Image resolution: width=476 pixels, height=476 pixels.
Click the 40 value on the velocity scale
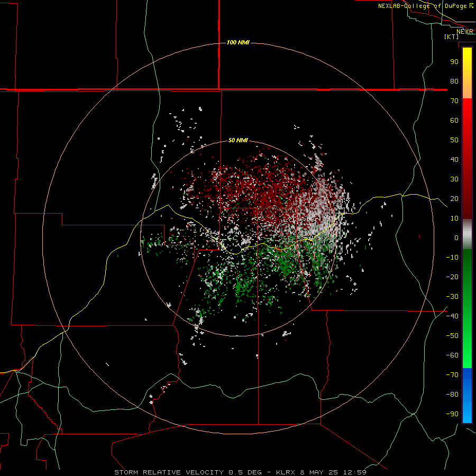point(454,159)
